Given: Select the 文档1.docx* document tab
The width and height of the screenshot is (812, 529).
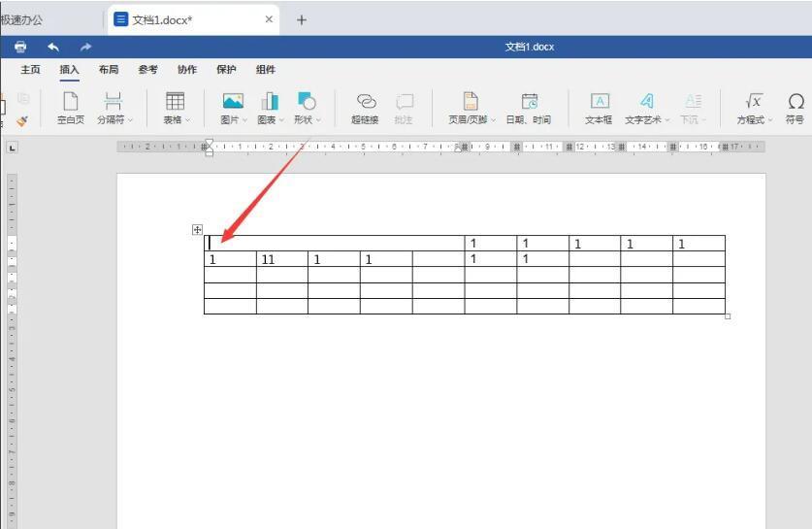Looking at the screenshot, I should click(x=194, y=20).
